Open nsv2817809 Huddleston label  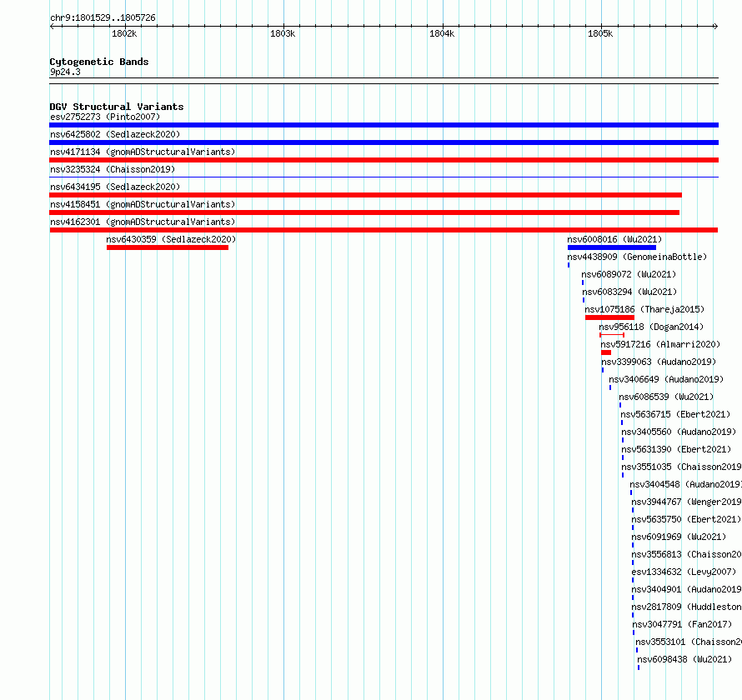687,607
